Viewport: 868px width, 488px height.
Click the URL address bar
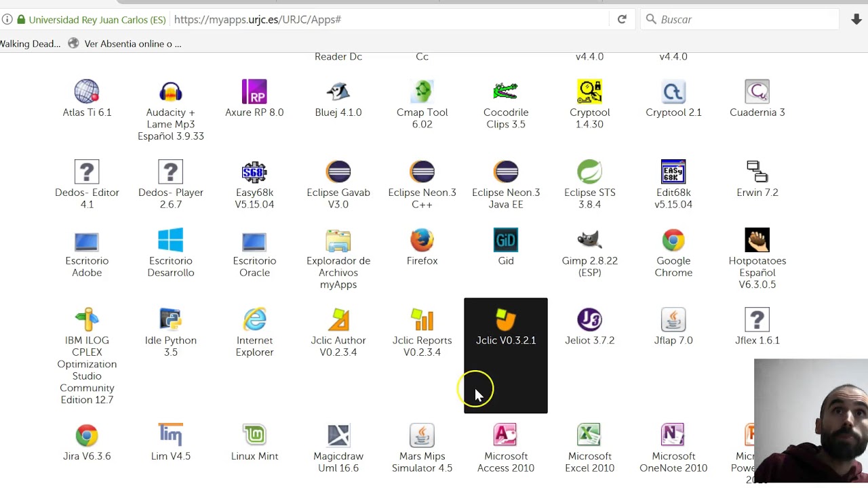[390, 20]
